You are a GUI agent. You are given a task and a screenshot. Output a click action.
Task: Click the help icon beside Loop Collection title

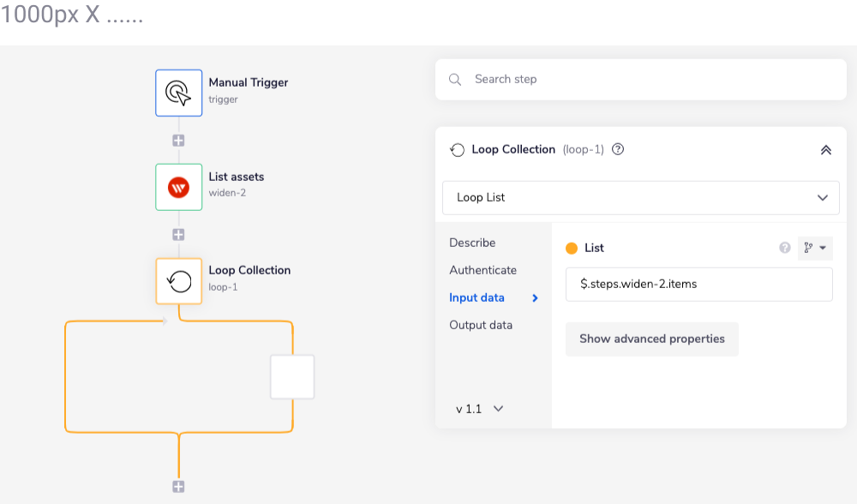click(x=618, y=149)
